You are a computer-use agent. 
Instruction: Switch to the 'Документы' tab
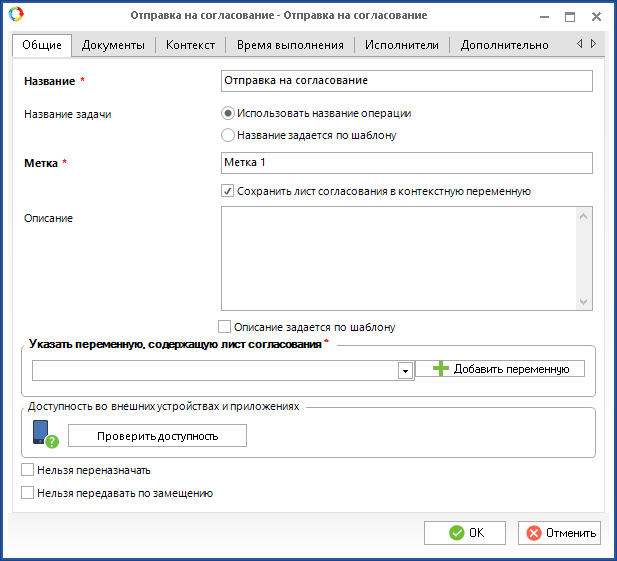[x=113, y=45]
